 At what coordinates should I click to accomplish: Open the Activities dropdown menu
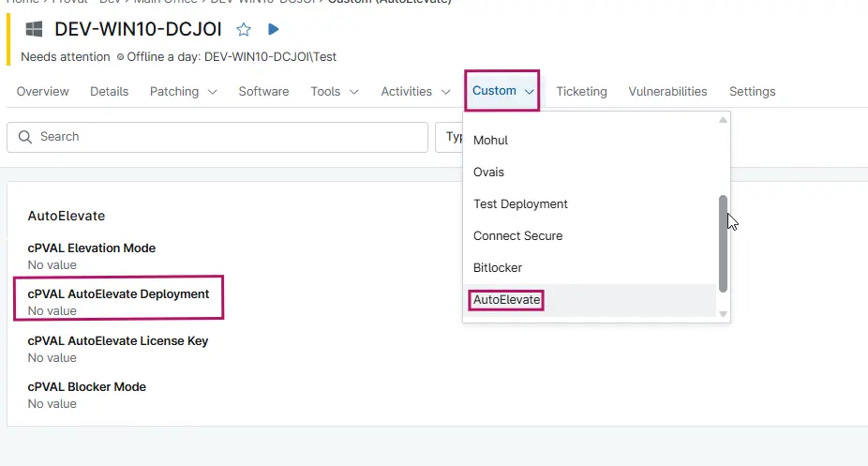[x=418, y=92]
